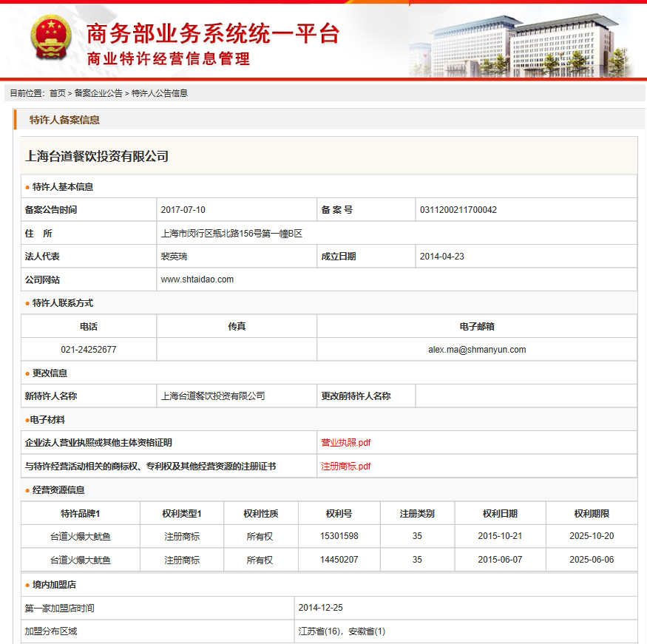
Task: Click the 权利期限 column header
Action: (592, 513)
